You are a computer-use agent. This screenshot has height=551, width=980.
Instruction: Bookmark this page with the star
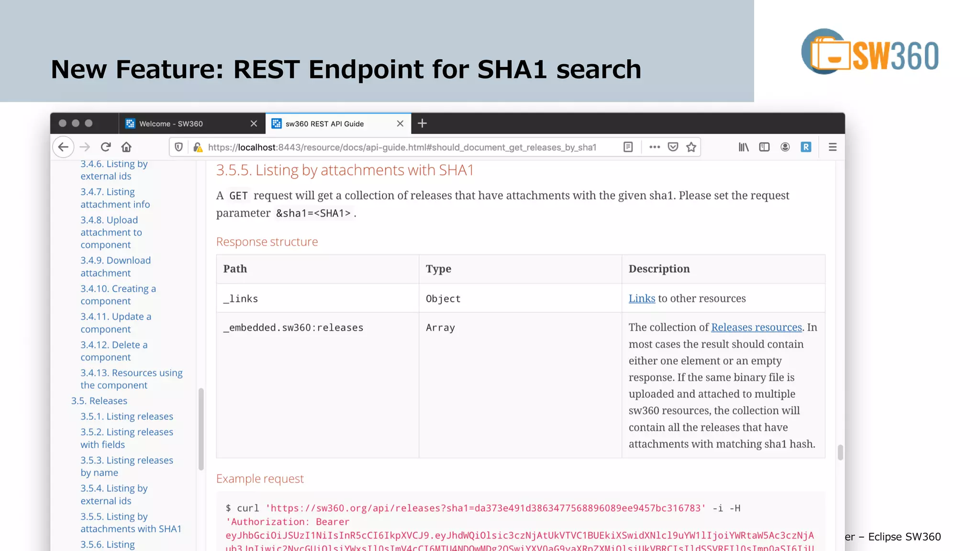click(691, 147)
